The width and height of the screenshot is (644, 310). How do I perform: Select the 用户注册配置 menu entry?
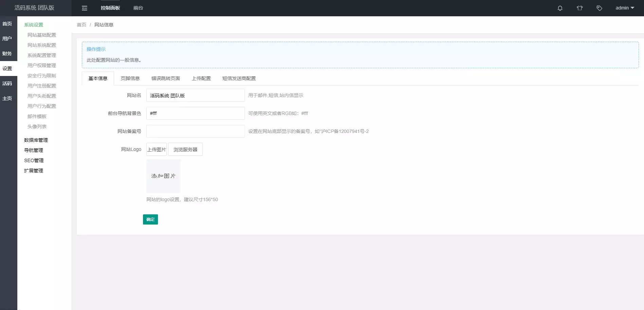(x=41, y=86)
